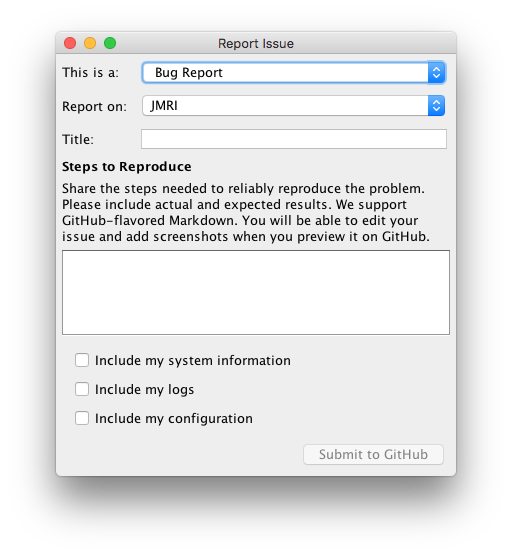Click the "This is a:" label
Viewport: 512px width, 556px height.
(x=90, y=73)
